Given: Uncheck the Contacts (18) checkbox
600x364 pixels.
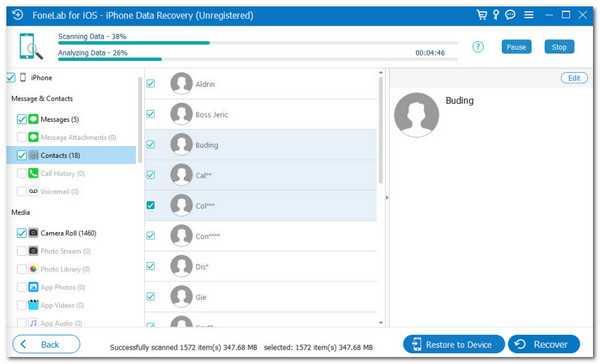Looking at the screenshot, I should click(21, 155).
